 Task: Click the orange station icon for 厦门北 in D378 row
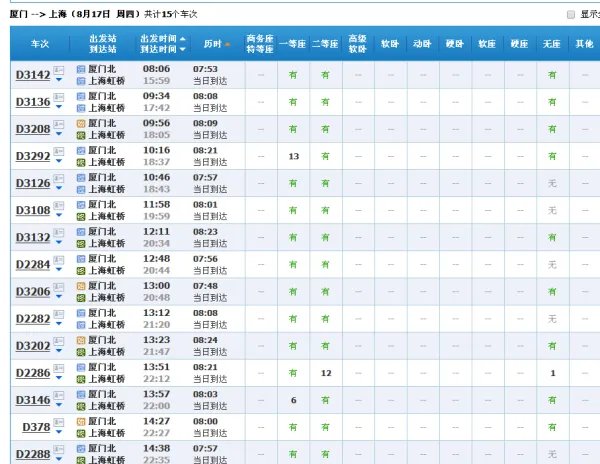click(81, 422)
